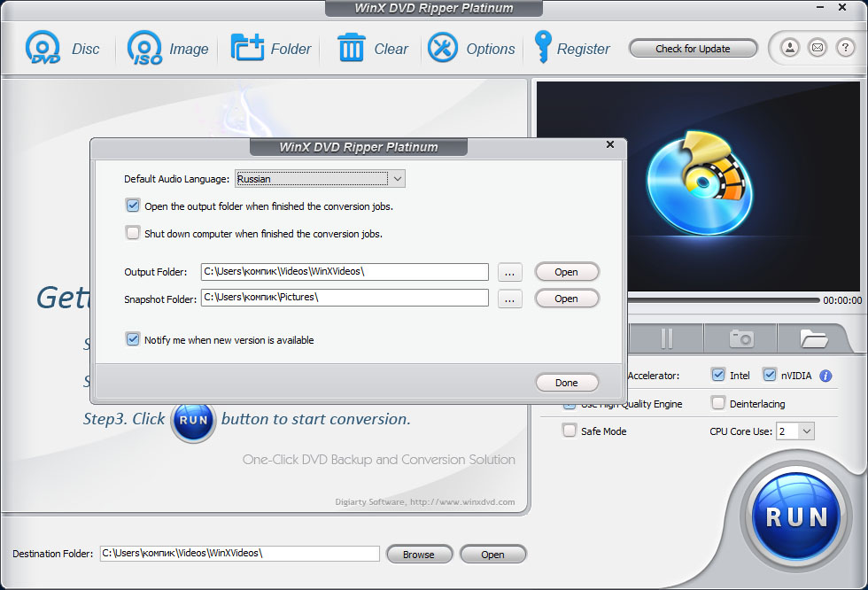Screen dimensions: 868x590
Task: Click the video preview area
Action: (x=698, y=187)
